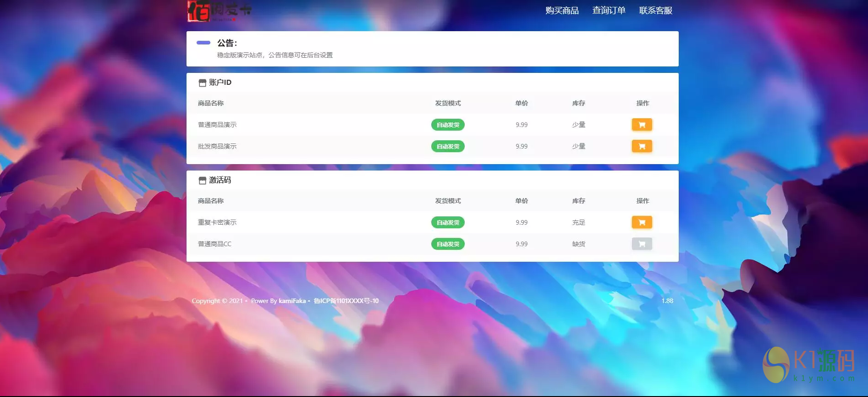The image size is (868, 397).
Task: Click the version number 1.88 in the footer
Action: coord(667,301)
